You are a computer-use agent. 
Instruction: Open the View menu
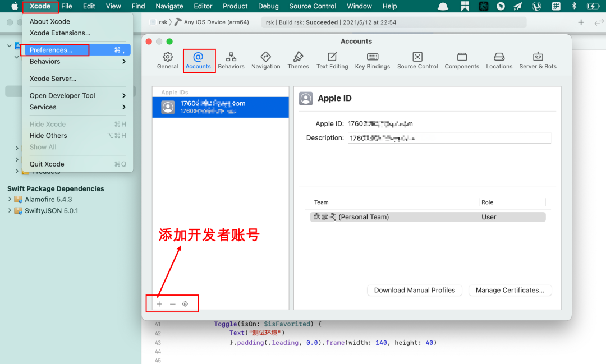tap(113, 6)
